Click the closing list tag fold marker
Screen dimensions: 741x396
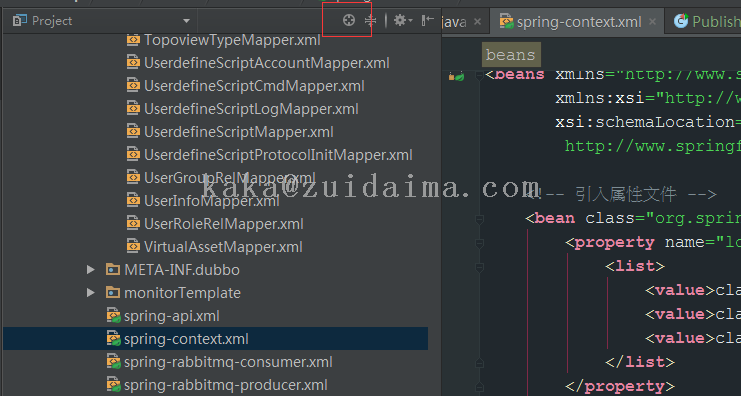479,363
